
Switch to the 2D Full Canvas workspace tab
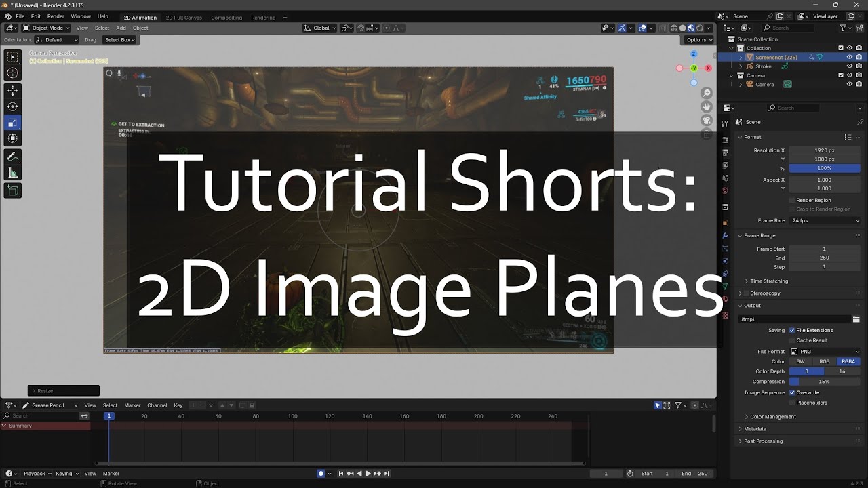[184, 18]
